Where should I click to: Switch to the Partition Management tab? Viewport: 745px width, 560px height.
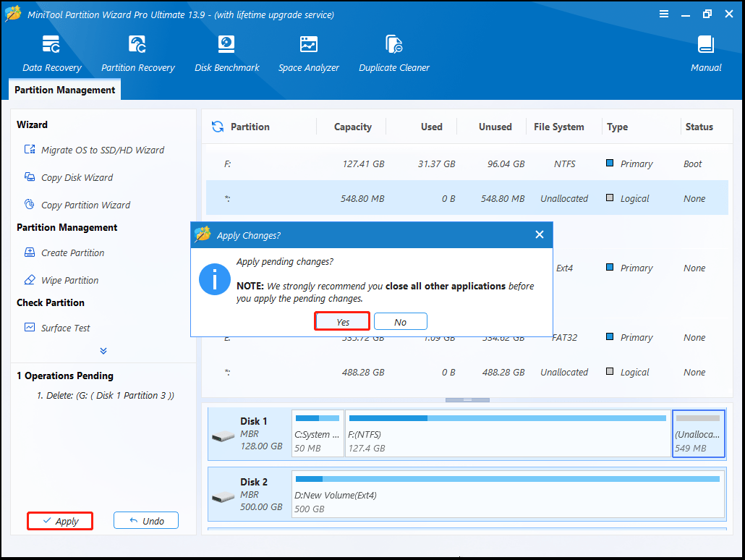(64, 90)
